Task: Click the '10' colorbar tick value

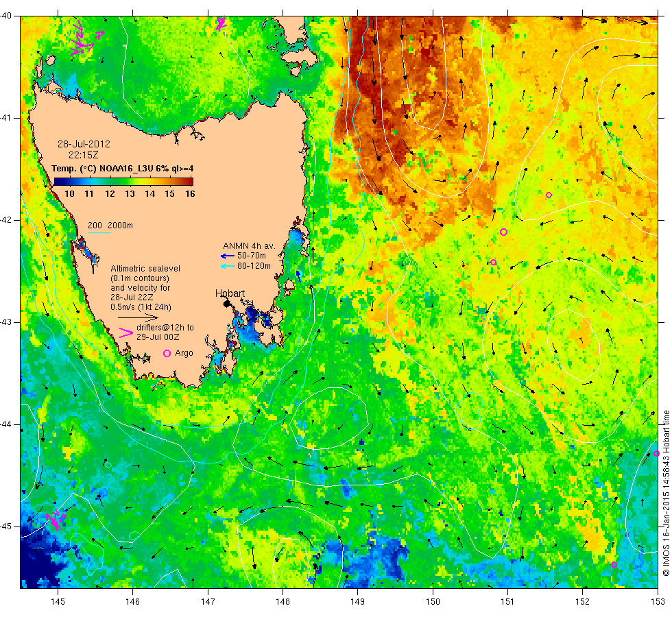Action: click(x=69, y=193)
